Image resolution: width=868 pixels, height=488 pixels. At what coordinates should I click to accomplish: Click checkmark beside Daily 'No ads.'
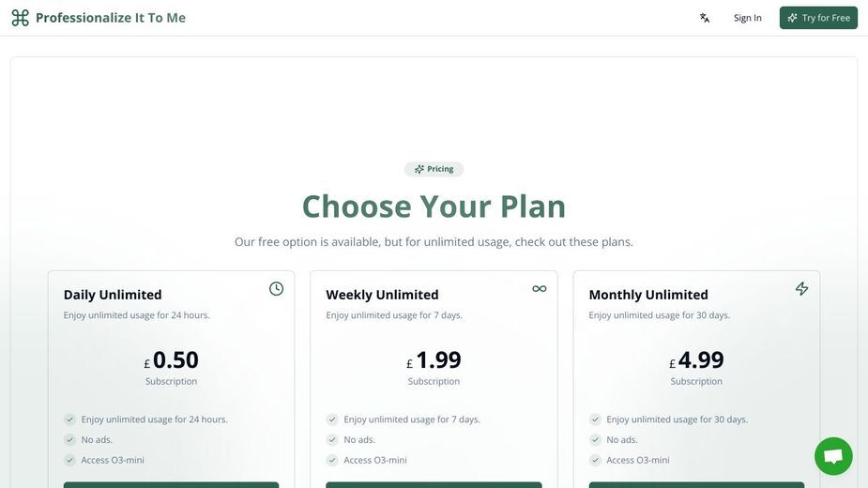click(69, 440)
